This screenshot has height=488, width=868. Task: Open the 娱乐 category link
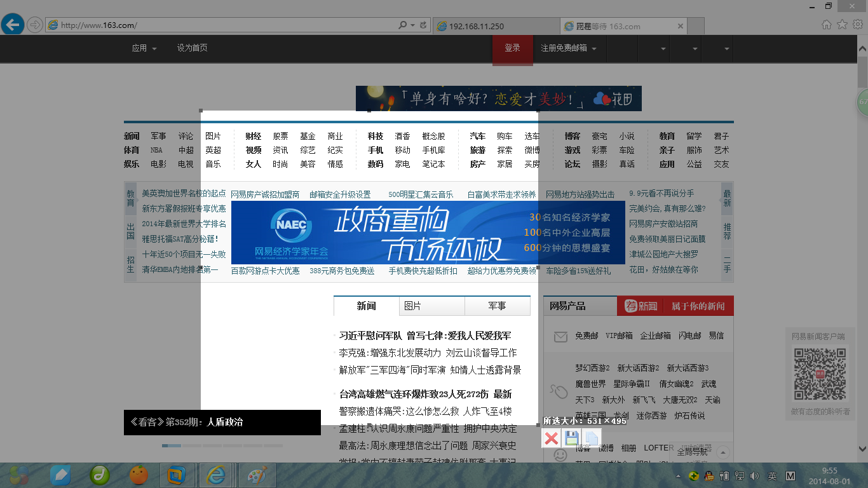[132, 165]
